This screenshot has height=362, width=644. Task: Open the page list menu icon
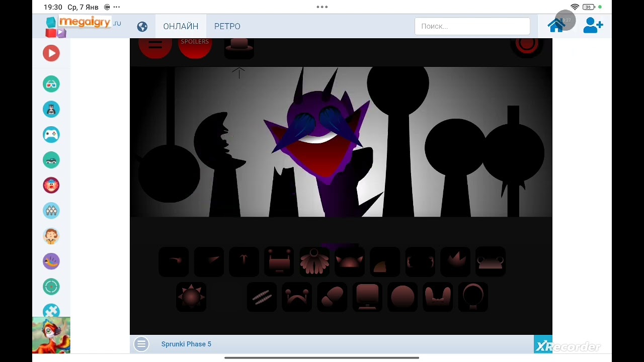pos(141,344)
